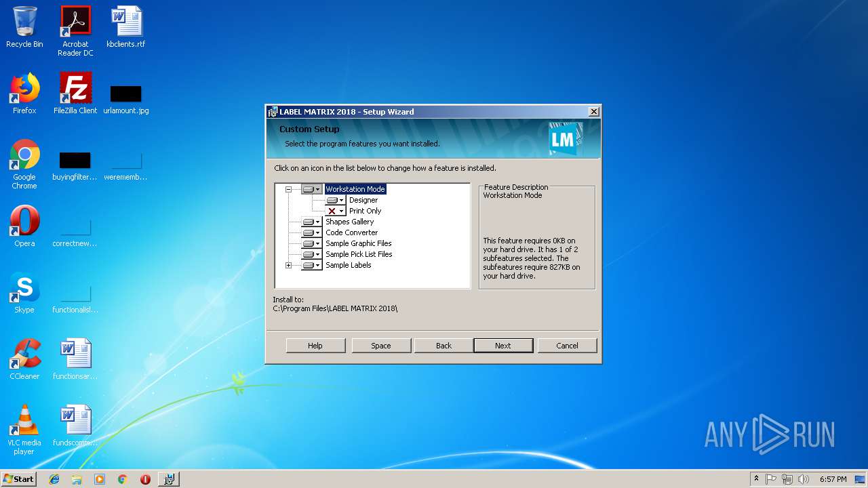Screen dimensions: 868x488
Task: Open the Code Converter install dropdown
Action: coord(312,233)
